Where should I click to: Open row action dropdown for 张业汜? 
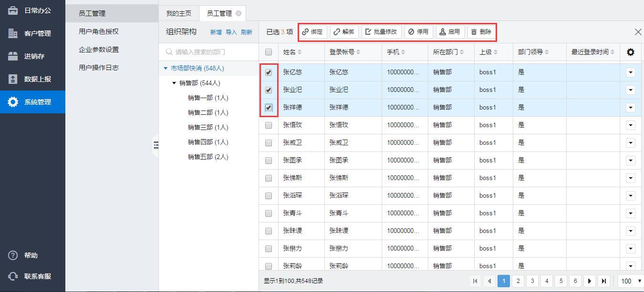pos(630,90)
